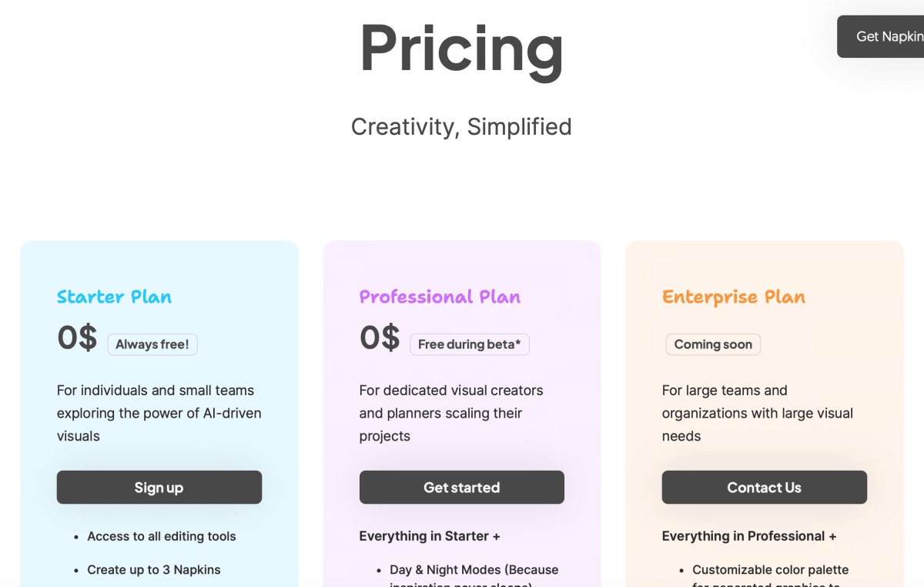Click the Free during beta* badge

coord(469,344)
